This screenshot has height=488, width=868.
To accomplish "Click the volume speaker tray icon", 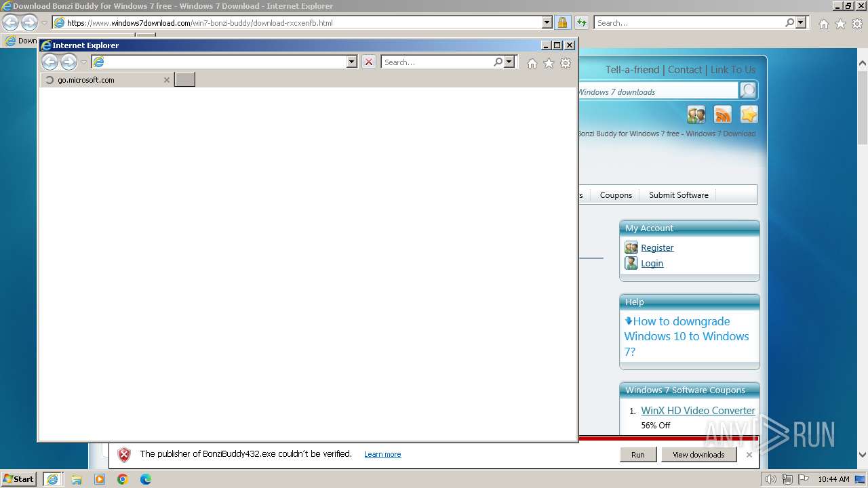I will point(771,479).
